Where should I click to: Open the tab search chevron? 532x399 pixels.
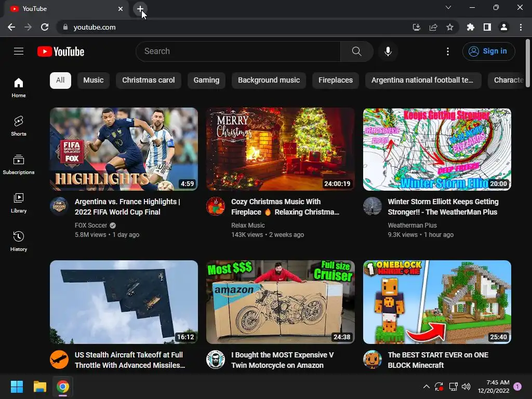tap(448, 7)
